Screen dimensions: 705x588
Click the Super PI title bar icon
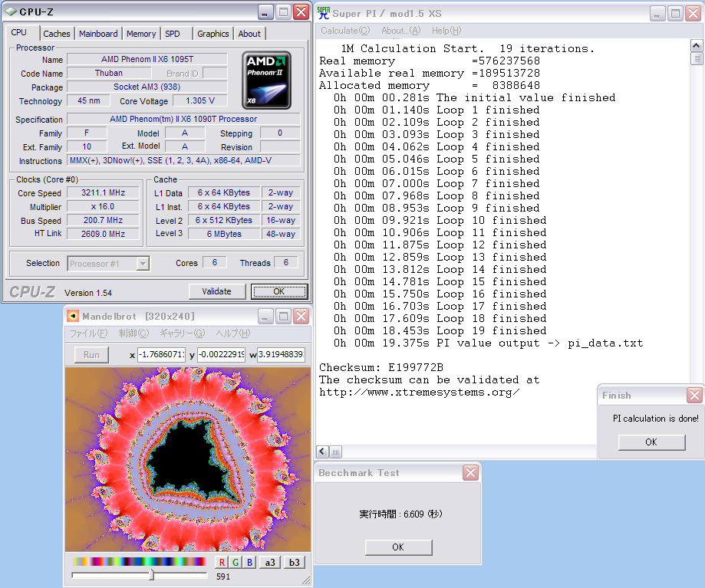(324, 13)
